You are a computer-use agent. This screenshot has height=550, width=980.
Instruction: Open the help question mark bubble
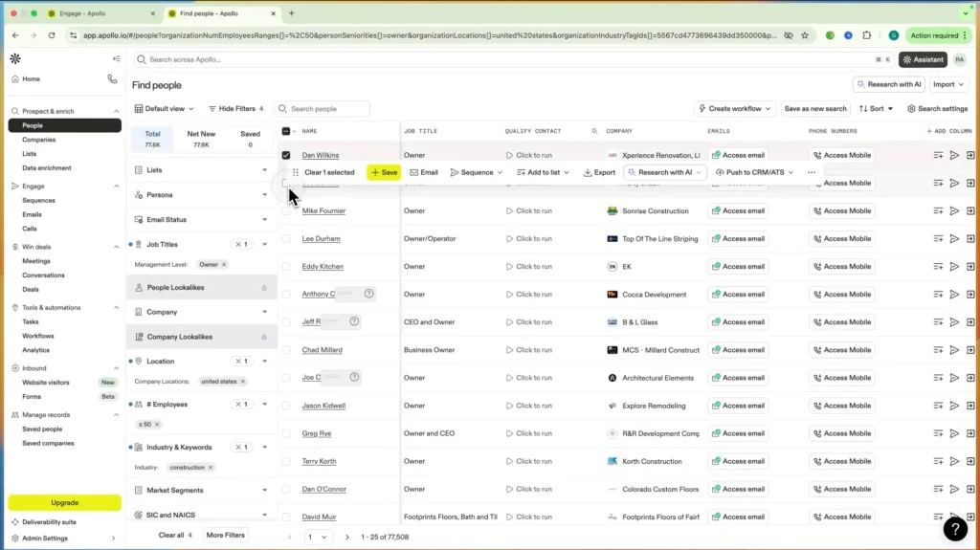(x=955, y=529)
